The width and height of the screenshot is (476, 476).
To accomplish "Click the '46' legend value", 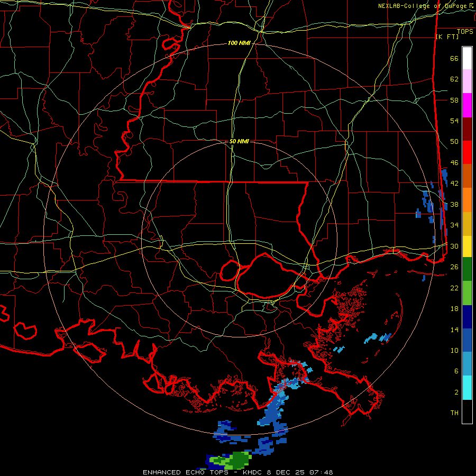I will (454, 163).
